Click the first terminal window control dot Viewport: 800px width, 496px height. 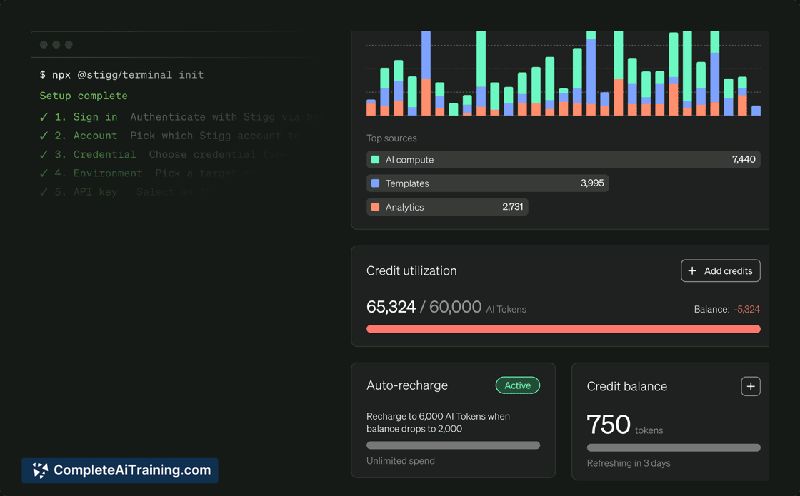tap(44, 45)
